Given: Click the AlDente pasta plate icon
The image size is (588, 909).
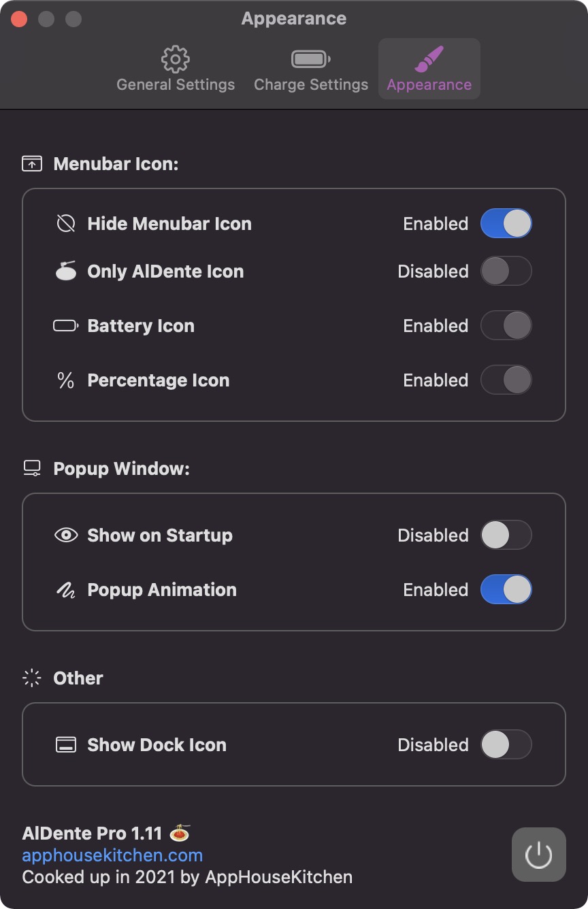Looking at the screenshot, I should [x=66, y=271].
